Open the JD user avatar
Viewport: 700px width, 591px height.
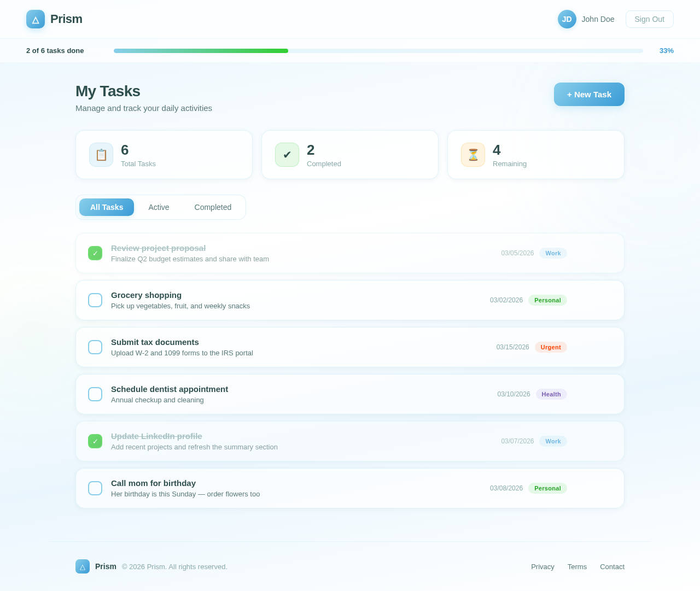pos(567,19)
